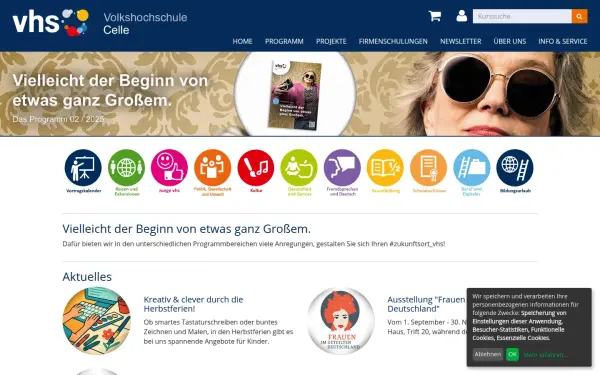
Task: Click 'Volkshochschule Celle' title text
Action: (x=145, y=23)
